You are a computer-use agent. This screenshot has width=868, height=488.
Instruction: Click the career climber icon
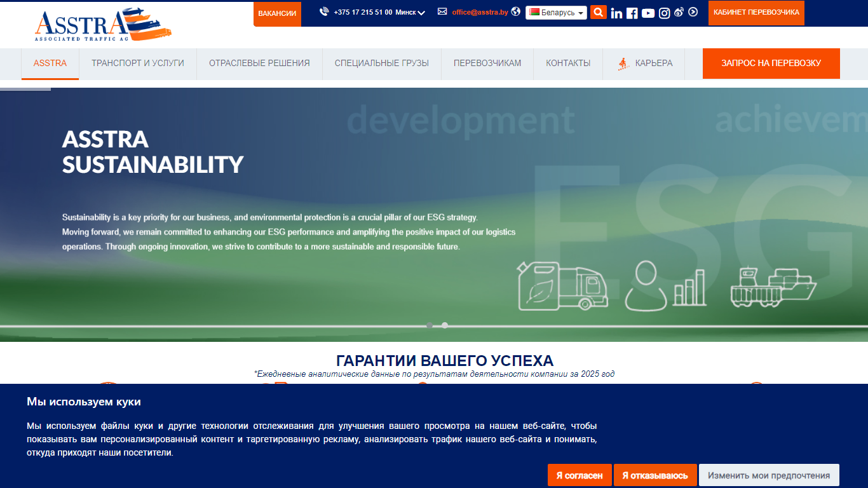[x=623, y=64]
